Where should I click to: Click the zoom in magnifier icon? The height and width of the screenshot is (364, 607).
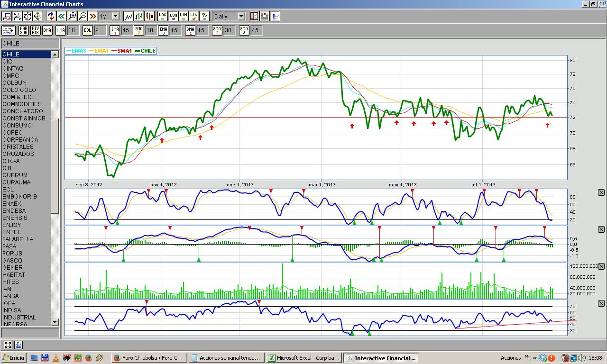point(72,16)
